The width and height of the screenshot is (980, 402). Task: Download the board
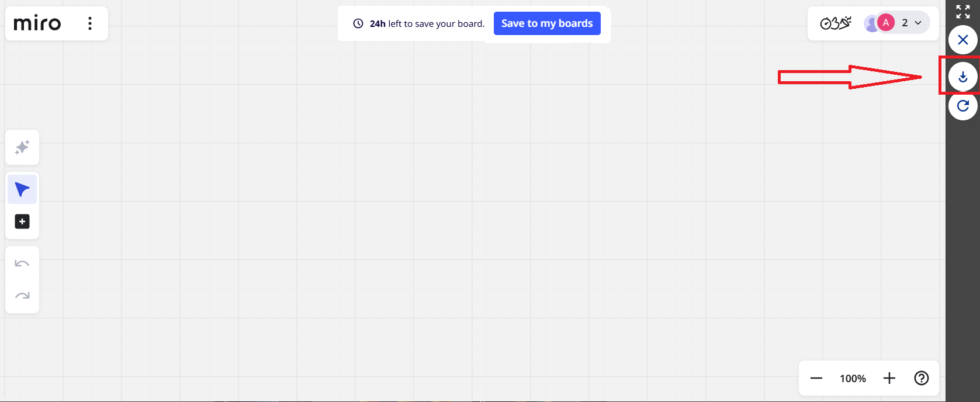coord(962,76)
